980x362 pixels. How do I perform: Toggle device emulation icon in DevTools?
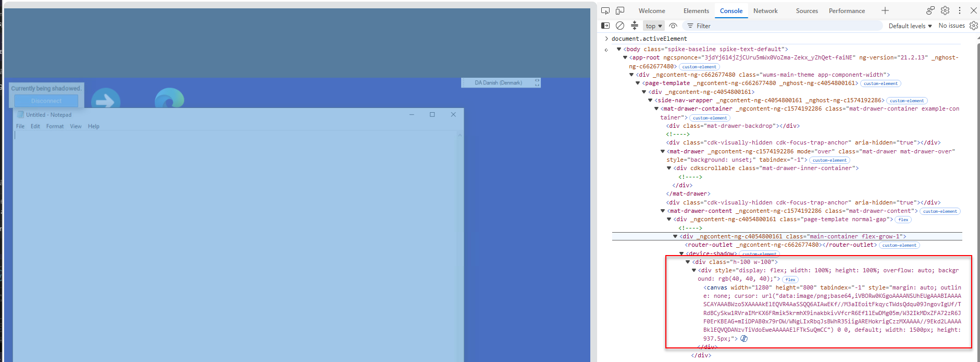coord(620,10)
